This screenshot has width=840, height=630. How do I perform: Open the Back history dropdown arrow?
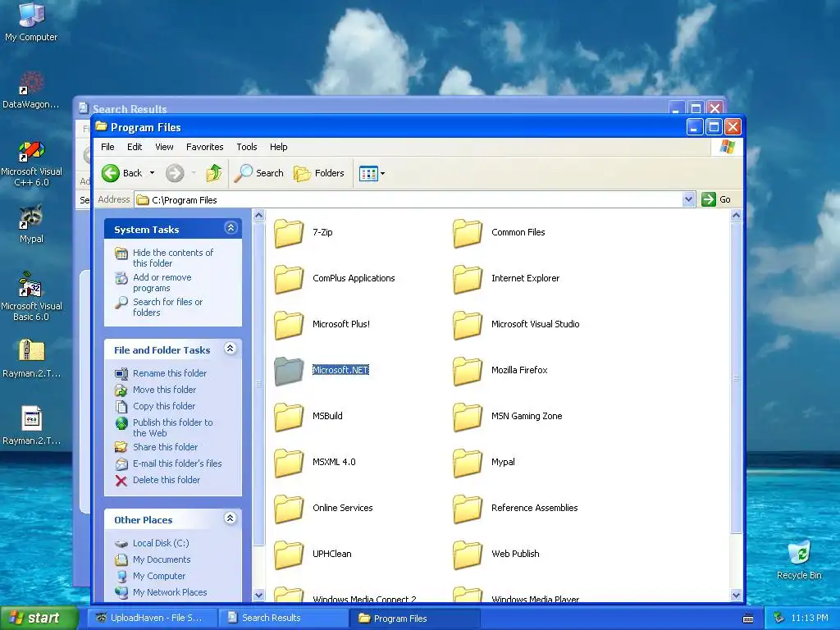pos(152,173)
